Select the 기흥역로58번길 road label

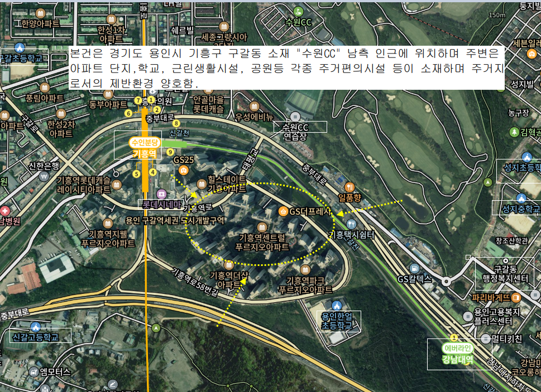[195, 282]
